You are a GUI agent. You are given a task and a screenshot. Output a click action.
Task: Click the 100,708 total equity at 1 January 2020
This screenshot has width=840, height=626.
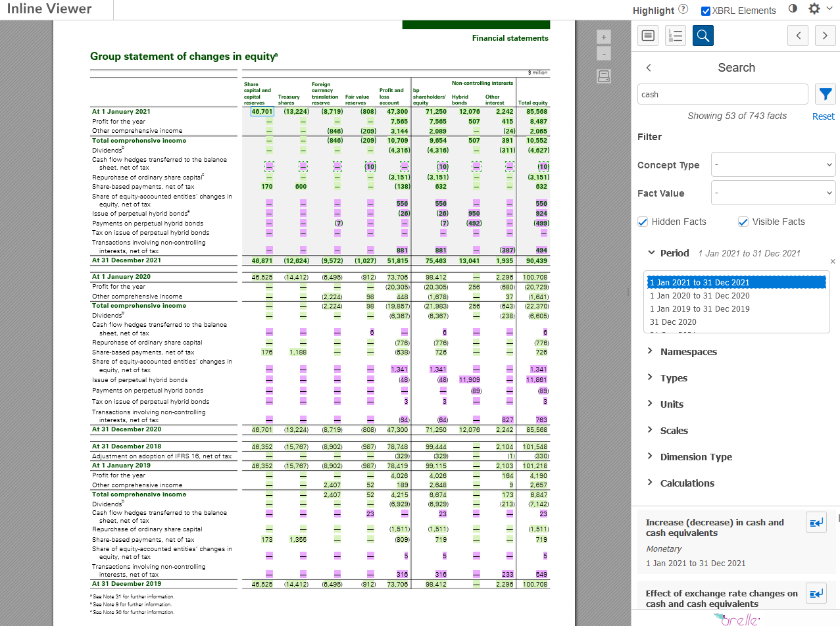click(535, 277)
